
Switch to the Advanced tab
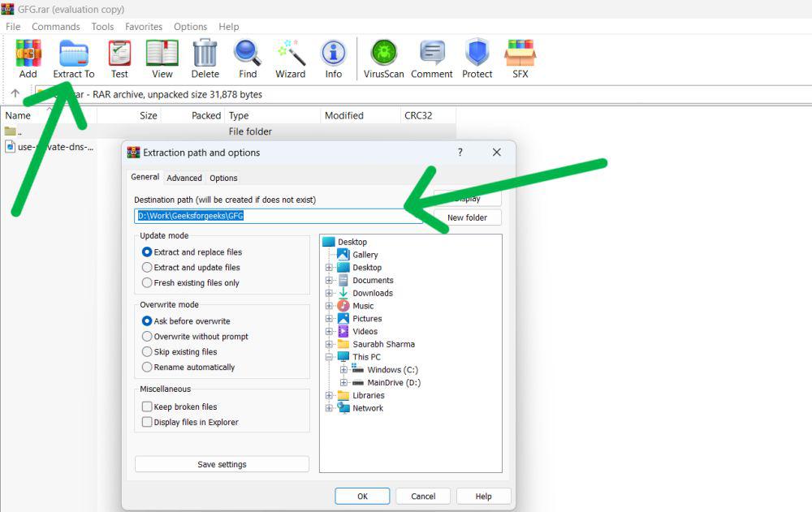tap(184, 178)
